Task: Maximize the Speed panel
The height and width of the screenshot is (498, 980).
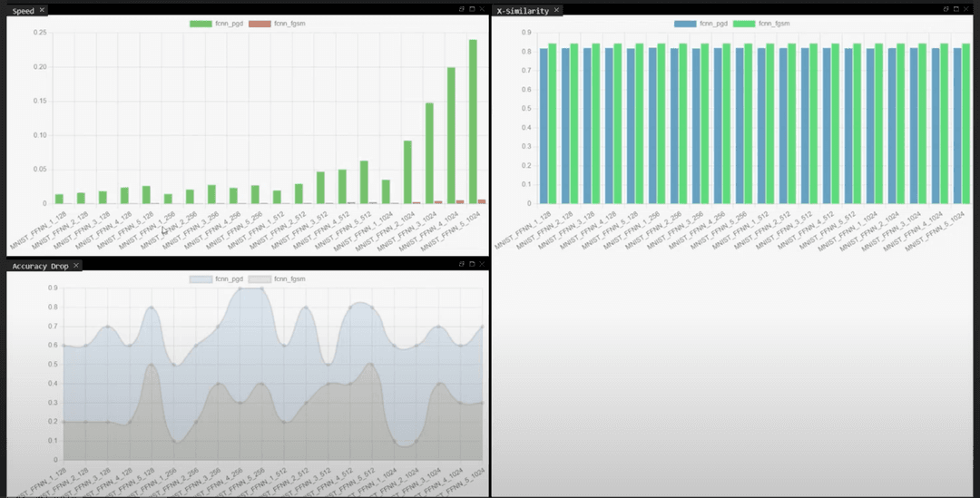Action: [472, 9]
